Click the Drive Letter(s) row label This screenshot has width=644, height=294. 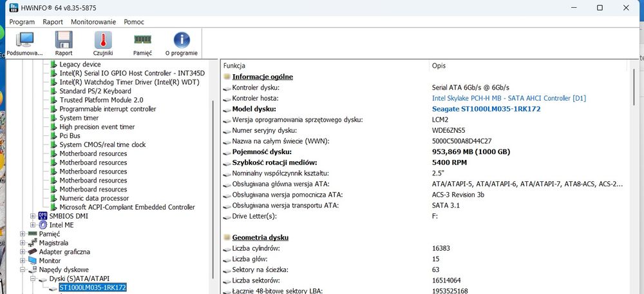pyautogui.click(x=254, y=216)
